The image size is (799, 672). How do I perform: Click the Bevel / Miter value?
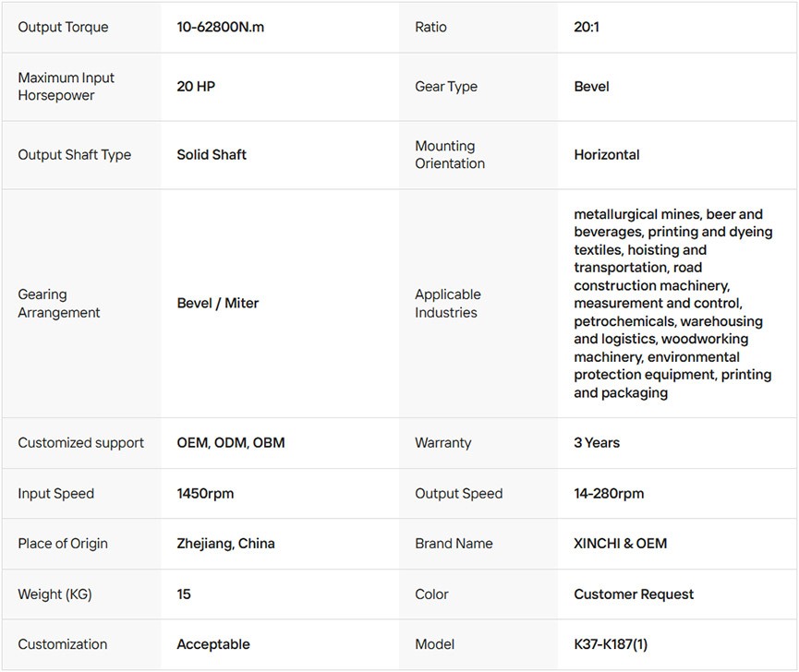tap(218, 304)
